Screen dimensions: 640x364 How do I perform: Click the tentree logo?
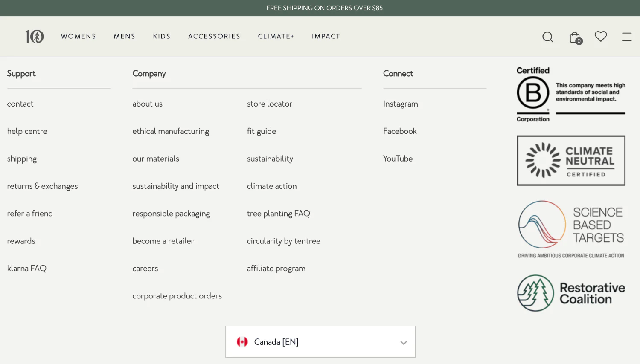coord(35,36)
